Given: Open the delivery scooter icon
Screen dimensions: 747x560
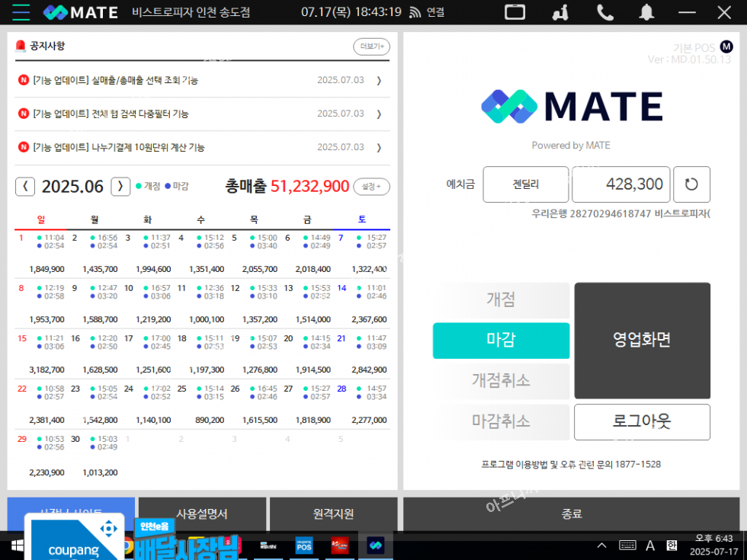Looking at the screenshot, I should [560, 12].
